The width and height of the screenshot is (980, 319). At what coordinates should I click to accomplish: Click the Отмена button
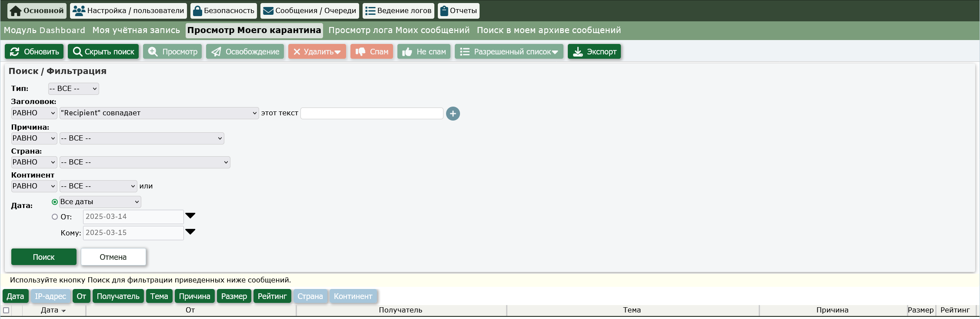pyautogui.click(x=113, y=257)
